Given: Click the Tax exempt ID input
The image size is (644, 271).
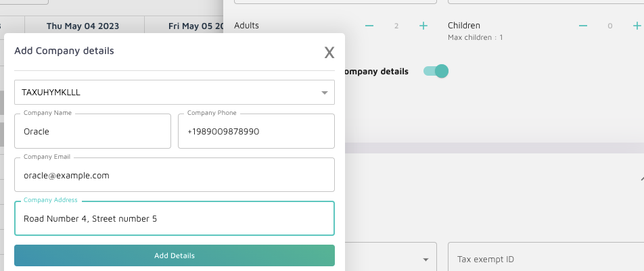Looking at the screenshot, I should (x=545, y=260).
